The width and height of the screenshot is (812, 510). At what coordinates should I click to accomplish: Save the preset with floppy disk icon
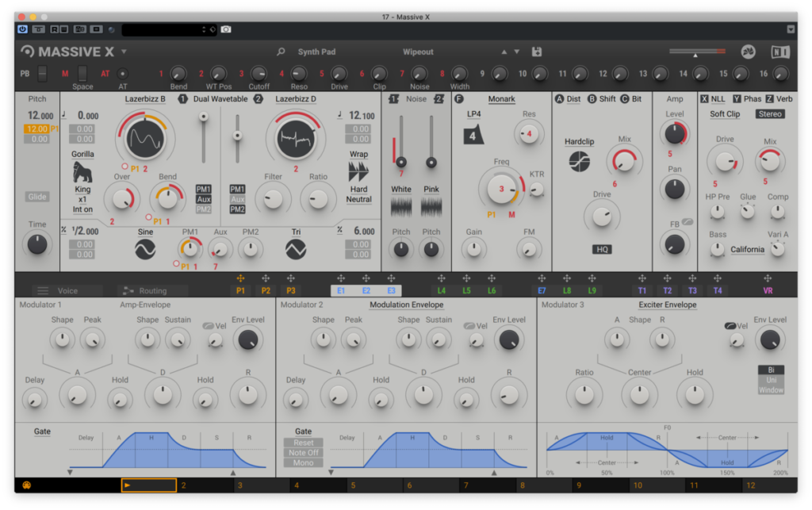pos(537,52)
